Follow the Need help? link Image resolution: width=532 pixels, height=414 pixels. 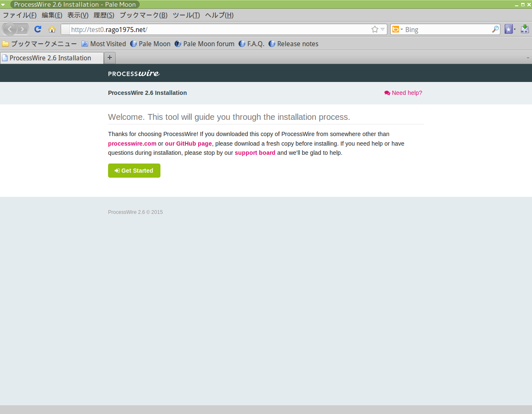point(403,93)
